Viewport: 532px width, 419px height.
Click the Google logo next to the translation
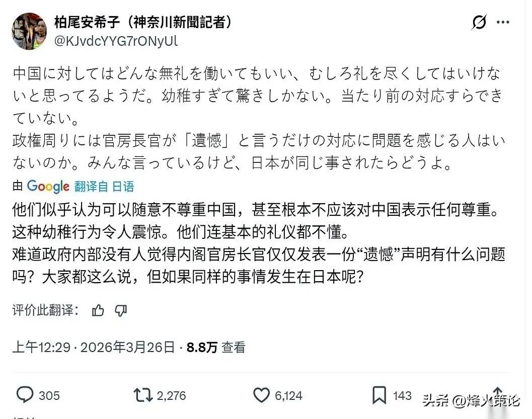(x=48, y=186)
